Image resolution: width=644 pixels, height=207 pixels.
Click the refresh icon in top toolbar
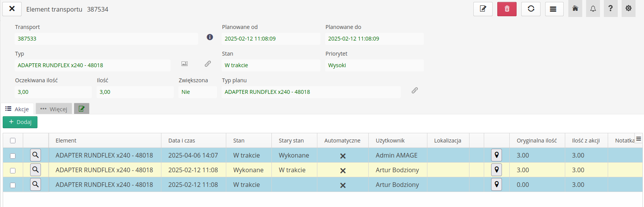pos(530,9)
